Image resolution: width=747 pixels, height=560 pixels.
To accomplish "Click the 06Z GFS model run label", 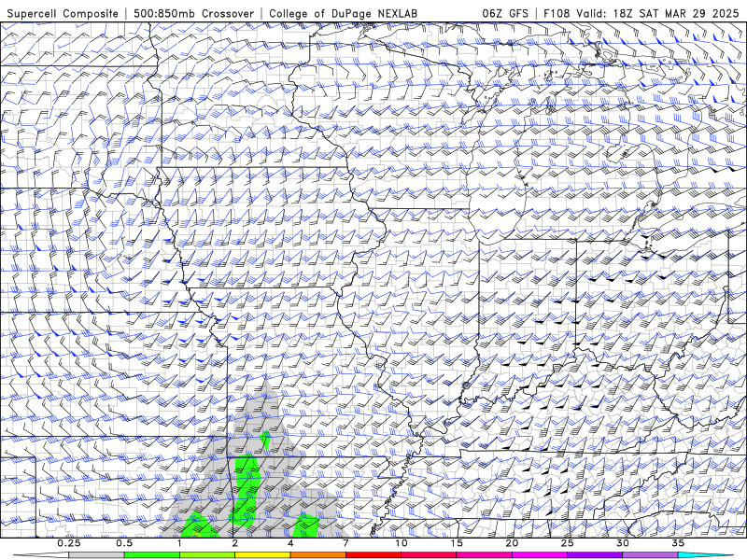I will tap(505, 14).
